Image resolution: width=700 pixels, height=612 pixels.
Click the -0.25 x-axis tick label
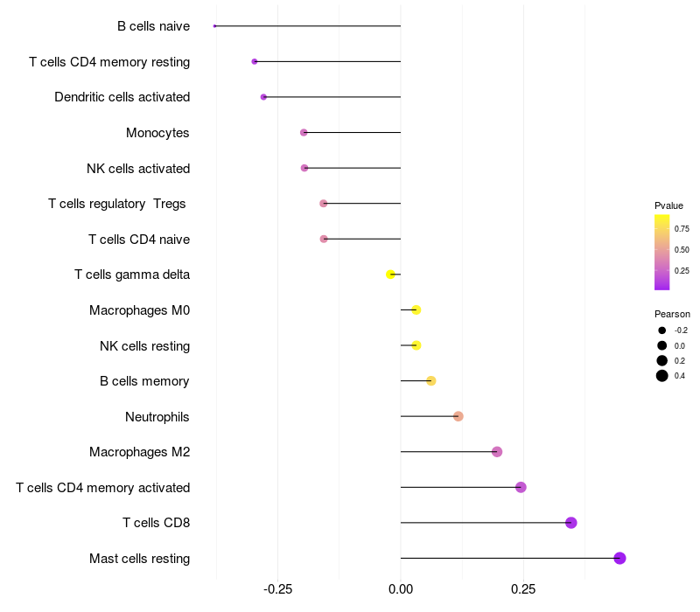coord(277,589)
